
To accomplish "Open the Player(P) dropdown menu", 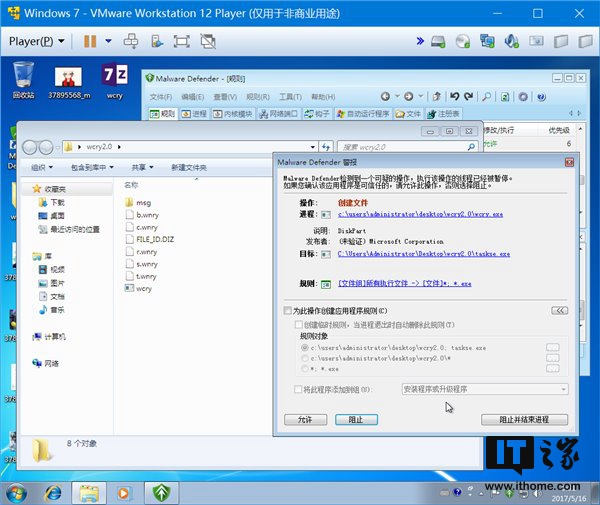I will pyautogui.click(x=36, y=41).
